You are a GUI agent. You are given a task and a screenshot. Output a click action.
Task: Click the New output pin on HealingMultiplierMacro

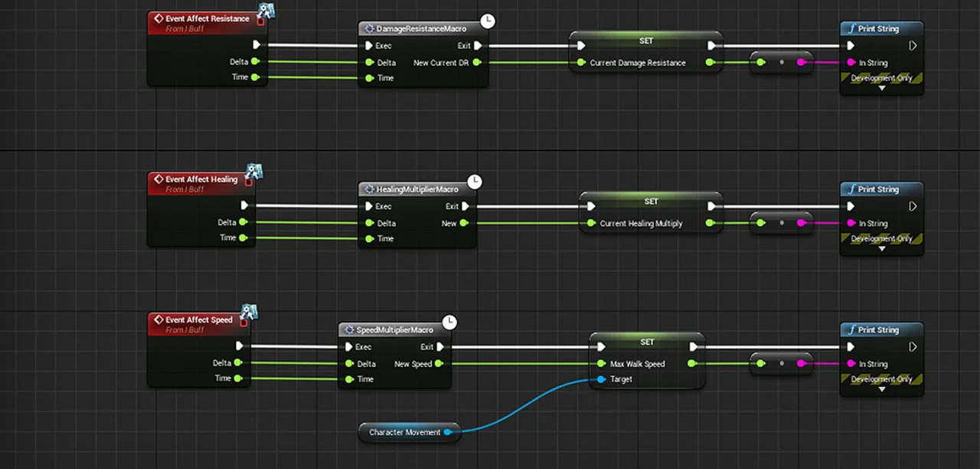pyautogui.click(x=465, y=224)
